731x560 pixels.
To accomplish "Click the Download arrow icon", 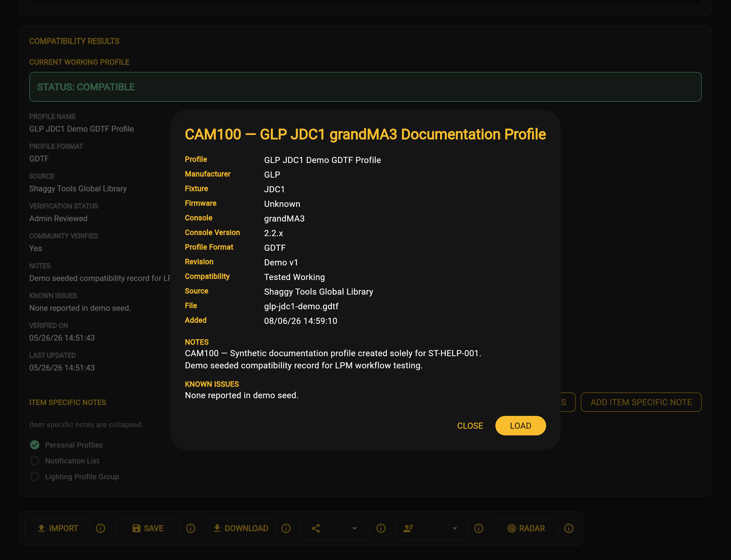I will coord(217,528).
